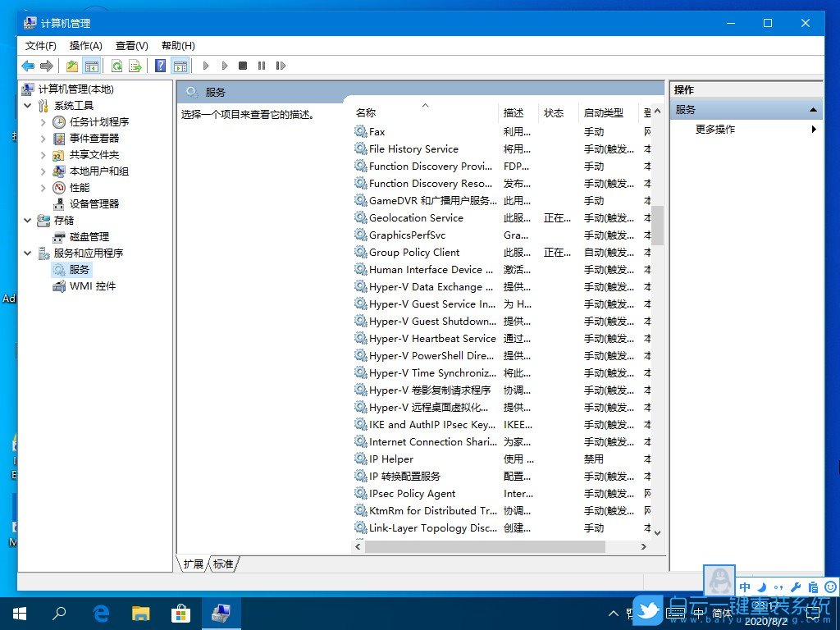
Task: Toggle Chinese/English input with the 中 icon
Action: click(x=745, y=587)
